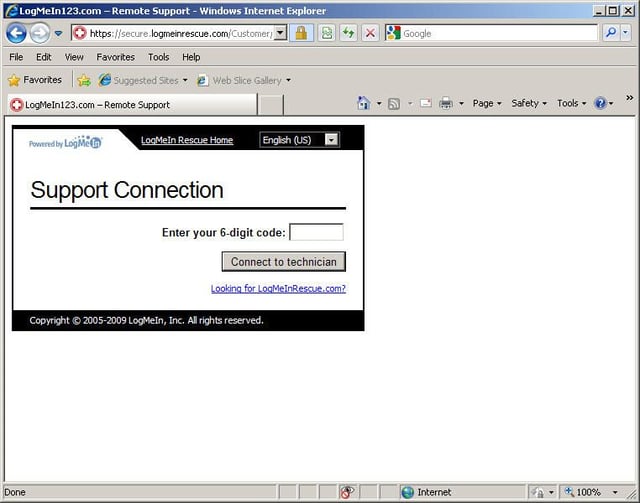640x503 pixels.
Task: Open the Safety command menu
Action: (529, 103)
